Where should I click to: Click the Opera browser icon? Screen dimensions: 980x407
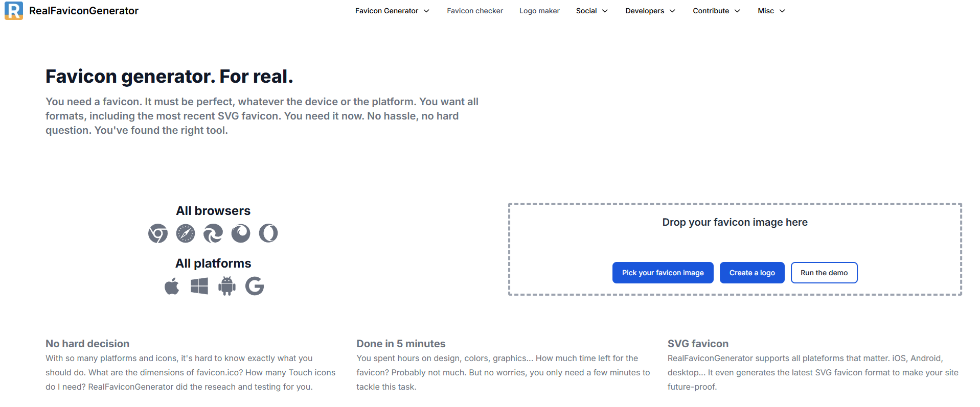(x=268, y=233)
